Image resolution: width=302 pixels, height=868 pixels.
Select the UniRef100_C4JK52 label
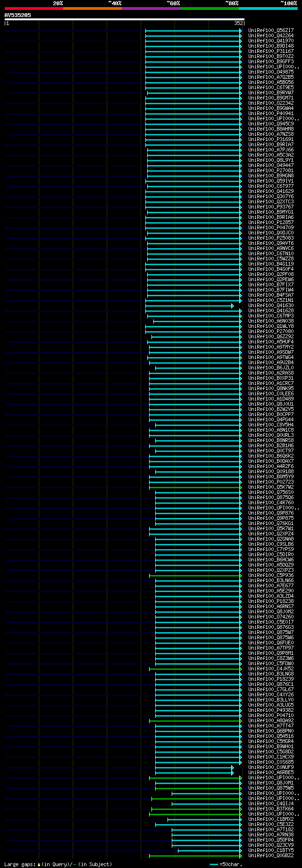pyautogui.click(x=271, y=668)
